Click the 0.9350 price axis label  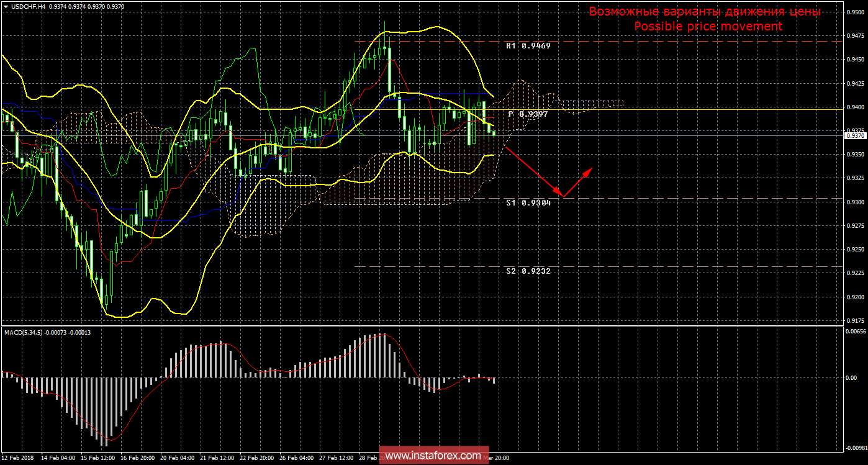[856, 155]
